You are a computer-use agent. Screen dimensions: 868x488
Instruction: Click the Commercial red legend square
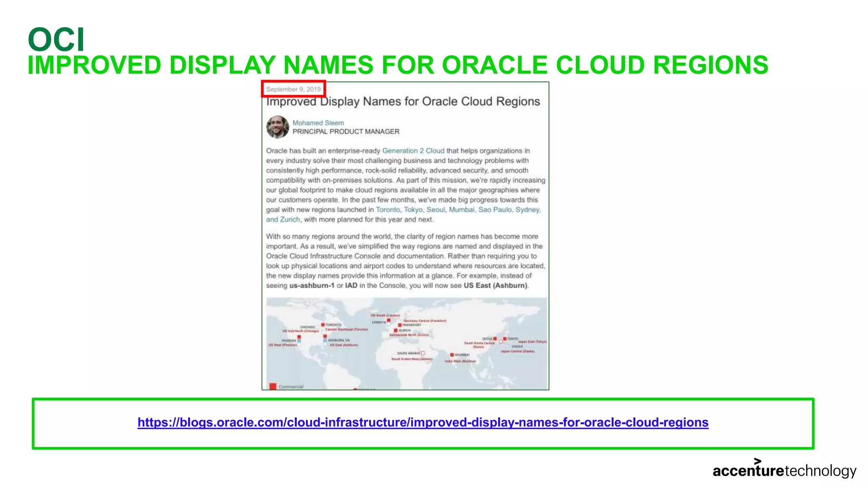[273, 386]
